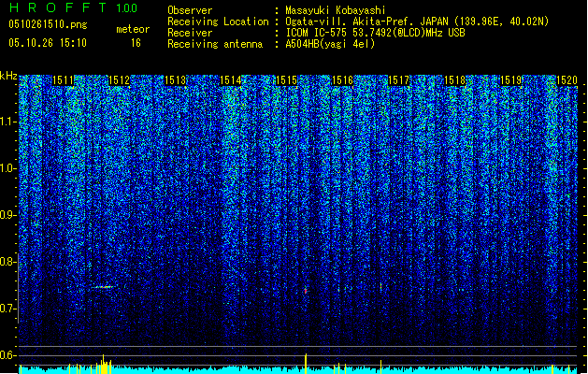Click the kHz axis unit label

8,76
